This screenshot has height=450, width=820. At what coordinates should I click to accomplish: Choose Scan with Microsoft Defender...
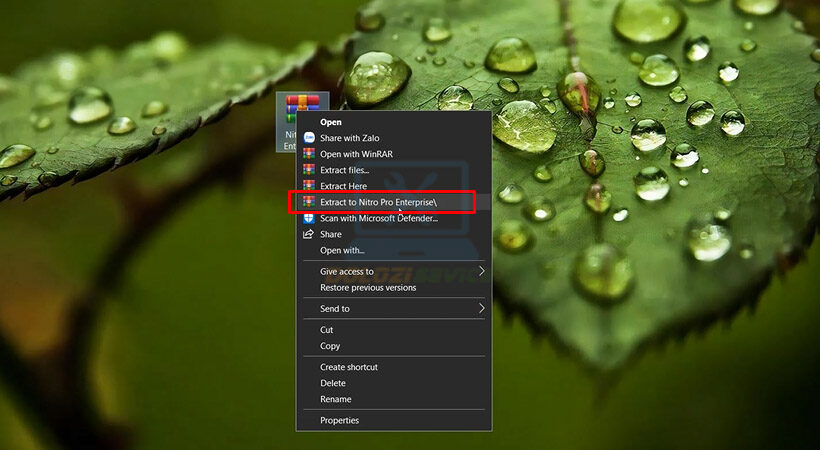coord(394,218)
